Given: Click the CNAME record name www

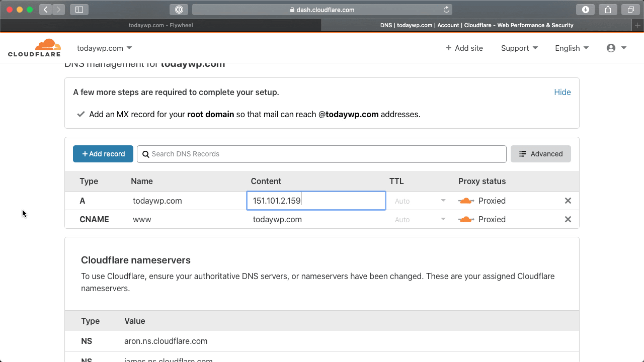Looking at the screenshot, I should (142, 219).
